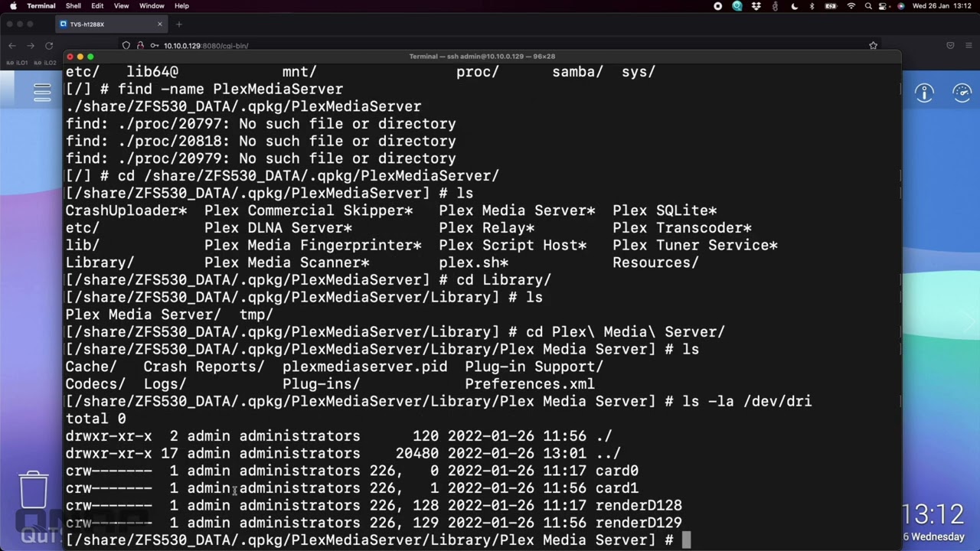This screenshot has width=980, height=551.
Task: Open the iLO1 bookmark
Action: pos(17,63)
